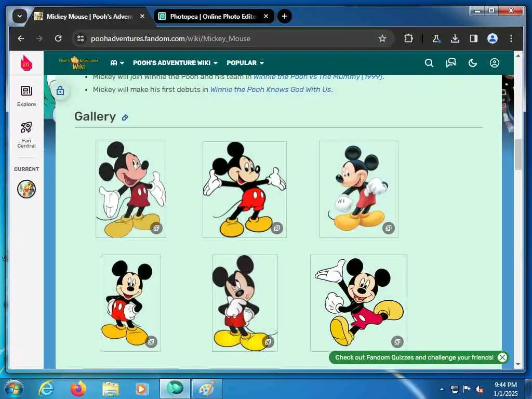532x399 pixels.
Task: Dismiss the Fandom Quizzes banner with X
Action: pyautogui.click(x=502, y=357)
